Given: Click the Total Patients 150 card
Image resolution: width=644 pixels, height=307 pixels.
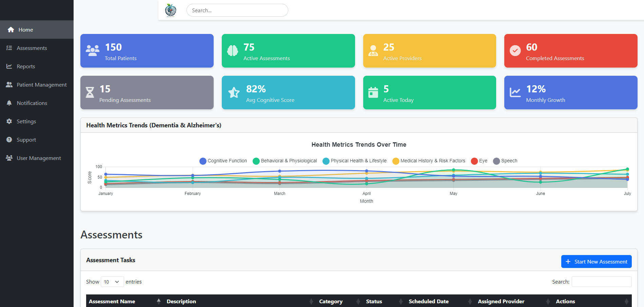Looking at the screenshot, I should pos(147,51).
